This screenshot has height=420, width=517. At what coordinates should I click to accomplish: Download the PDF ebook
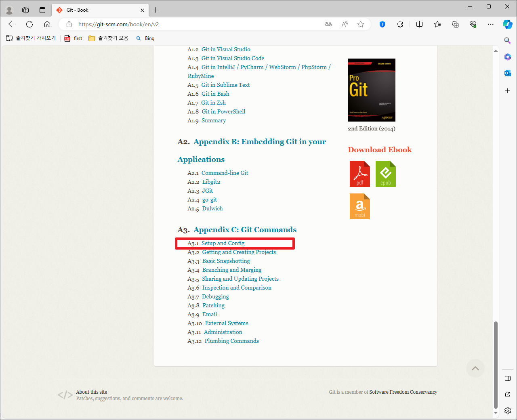pos(360,174)
